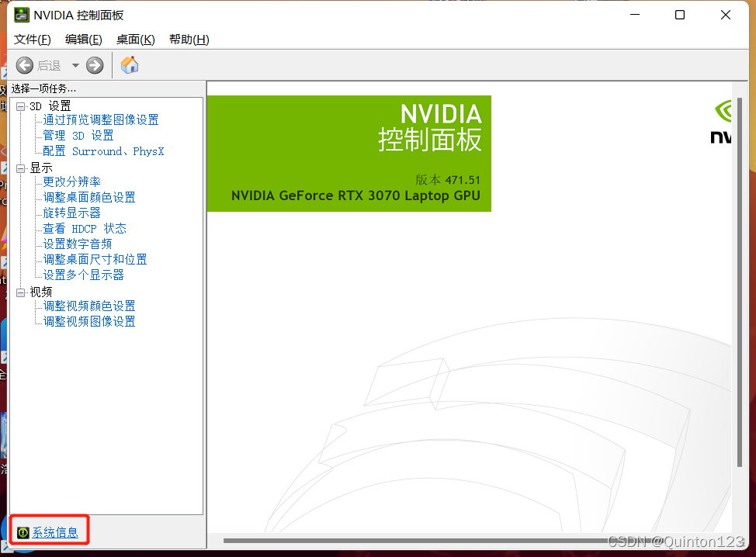Collapse the 视频 tree node
This screenshot has width=756, height=557.
click(x=21, y=292)
